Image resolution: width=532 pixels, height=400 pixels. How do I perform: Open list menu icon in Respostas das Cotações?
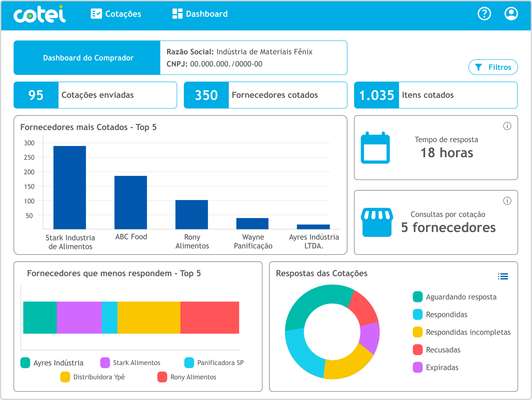coord(503,276)
